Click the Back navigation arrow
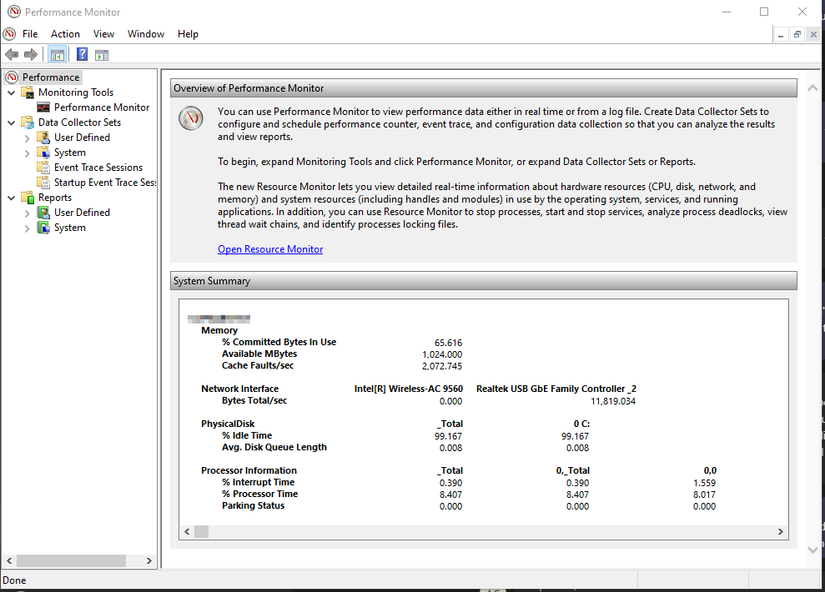825x592 pixels. click(12, 55)
